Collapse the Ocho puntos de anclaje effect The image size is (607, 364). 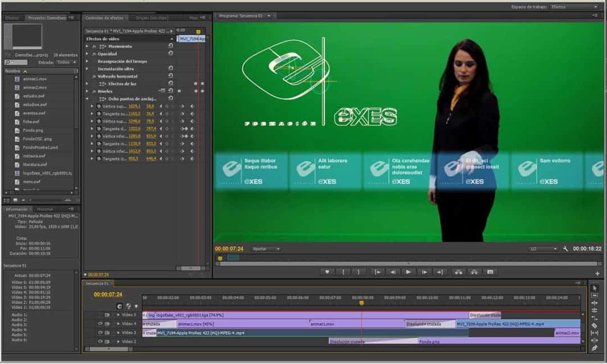[87, 97]
